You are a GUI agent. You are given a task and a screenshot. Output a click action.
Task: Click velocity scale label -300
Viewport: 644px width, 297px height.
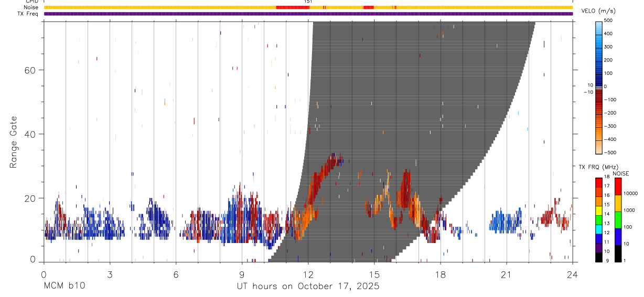click(x=609, y=126)
